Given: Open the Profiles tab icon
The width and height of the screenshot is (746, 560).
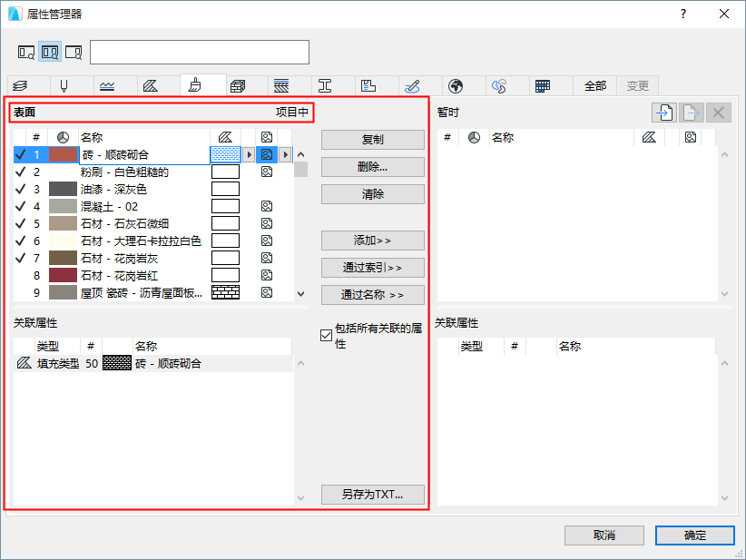Looking at the screenshot, I should (325, 86).
